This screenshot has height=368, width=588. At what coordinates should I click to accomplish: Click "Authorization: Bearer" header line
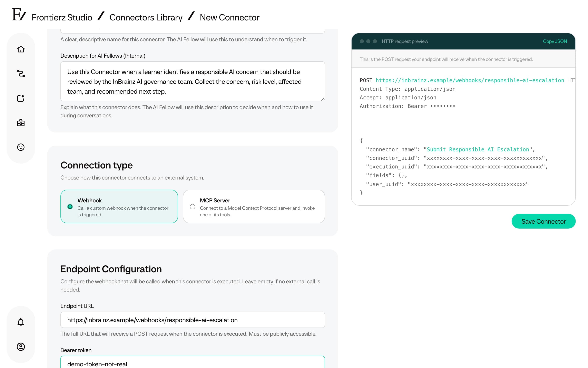[x=407, y=106]
